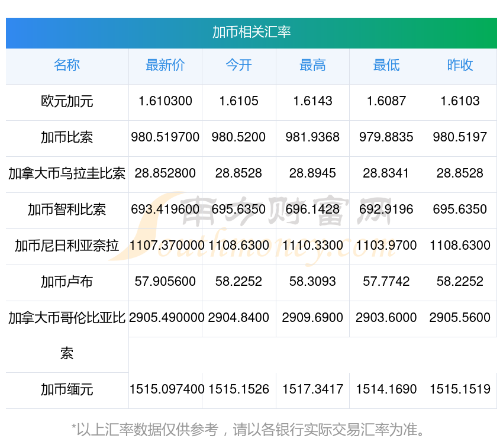Select previous close 2905.5600
The width and height of the screenshot is (503, 448).
[x=460, y=318]
